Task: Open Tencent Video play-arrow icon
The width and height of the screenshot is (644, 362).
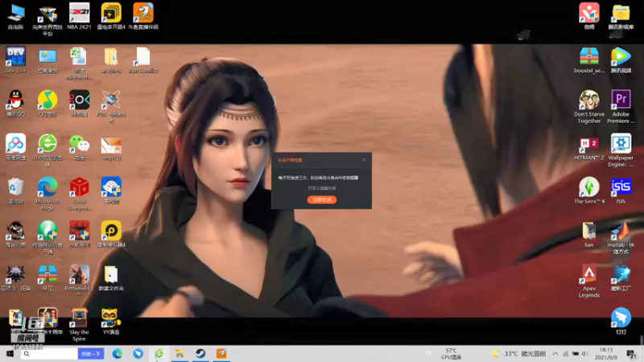Action: click(621, 60)
